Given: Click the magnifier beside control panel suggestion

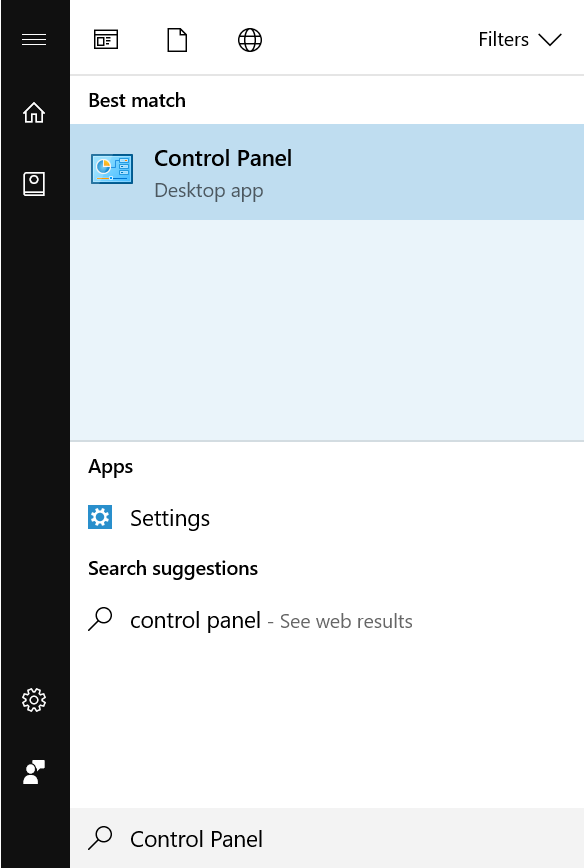Looking at the screenshot, I should pyautogui.click(x=100, y=619).
